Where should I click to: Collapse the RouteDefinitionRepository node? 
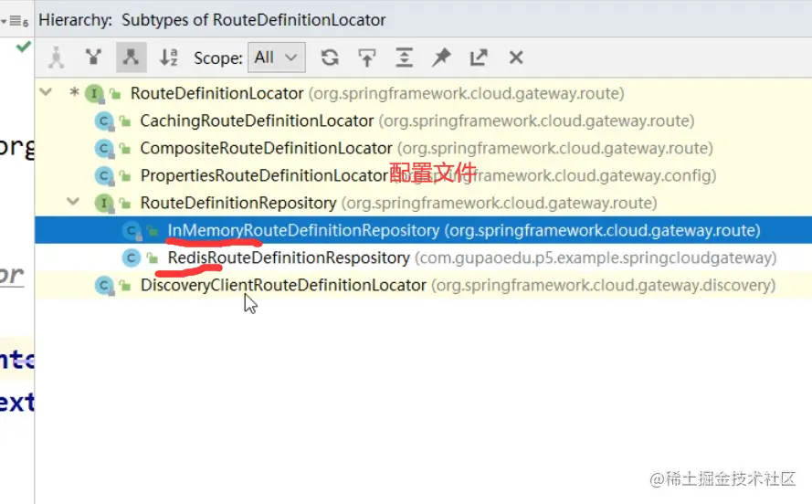pyautogui.click(x=73, y=202)
